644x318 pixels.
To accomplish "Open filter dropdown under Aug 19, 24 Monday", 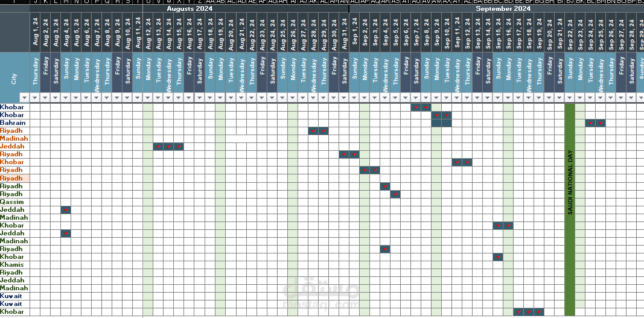I will pos(220,98).
